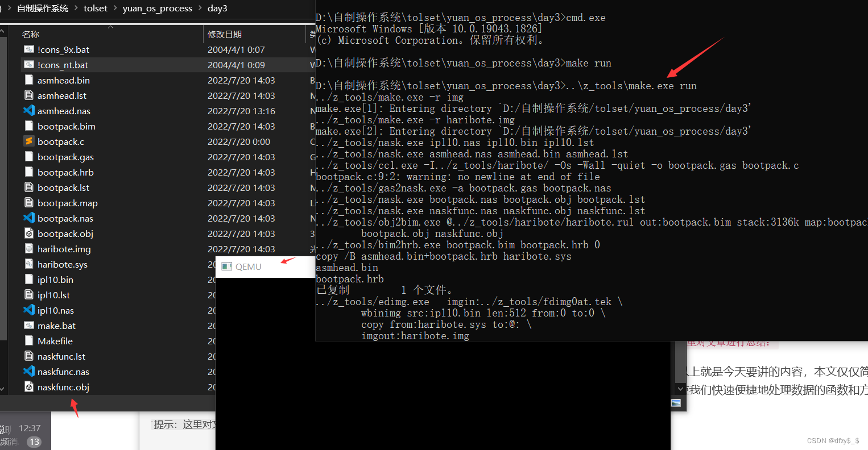
Task: Click the VS Code icon for bootpack.nas
Action: [x=29, y=218]
